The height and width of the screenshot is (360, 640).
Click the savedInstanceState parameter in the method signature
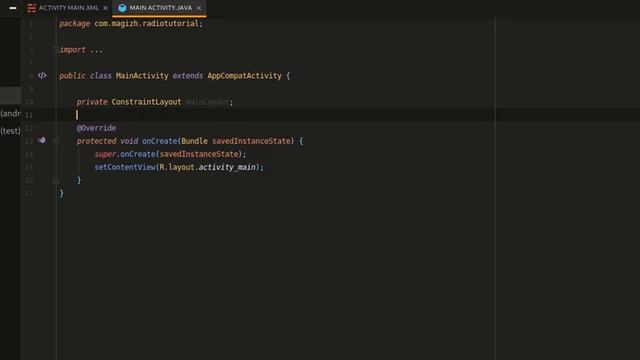[x=251, y=141]
